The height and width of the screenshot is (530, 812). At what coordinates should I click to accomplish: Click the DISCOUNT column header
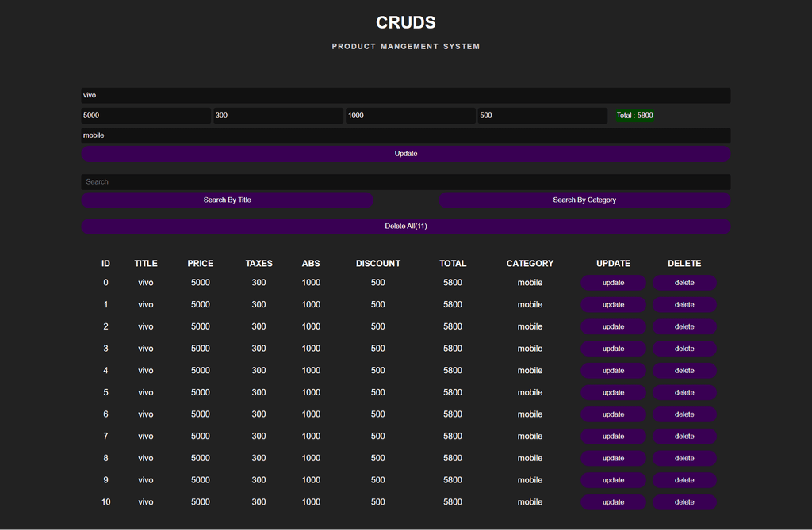[x=378, y=264]
